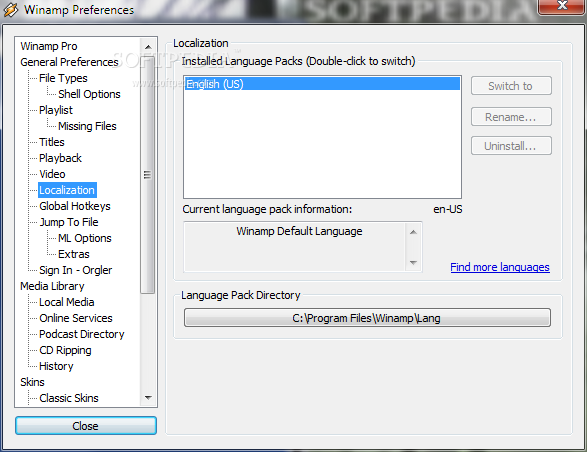
Task: Click the C:\Program Files\Winamp\Lang directory button
Action: pyautogui.click(x=367, y=318)
